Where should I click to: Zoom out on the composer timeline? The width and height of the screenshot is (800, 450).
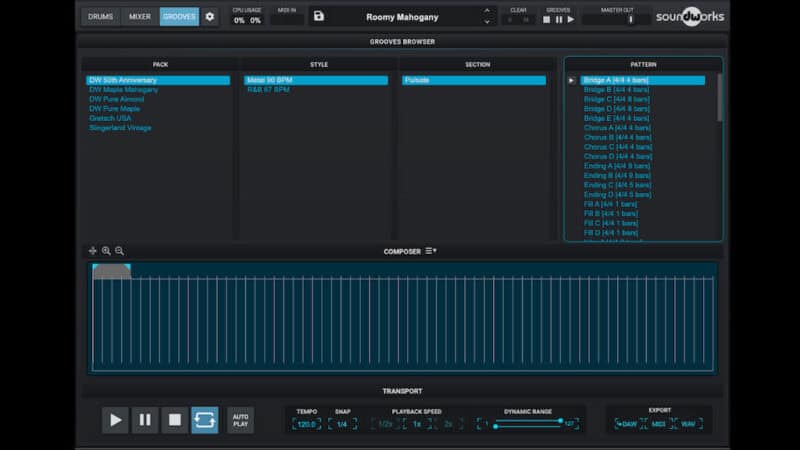[119, 251]
